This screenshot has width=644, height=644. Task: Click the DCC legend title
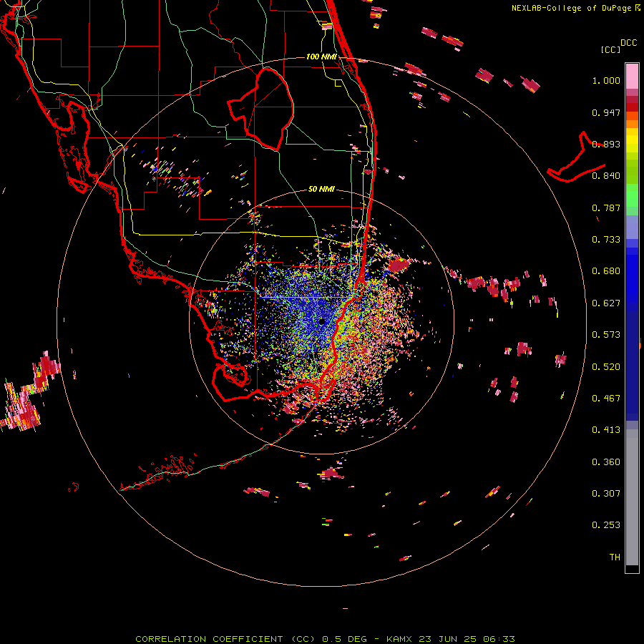point(628,43)
